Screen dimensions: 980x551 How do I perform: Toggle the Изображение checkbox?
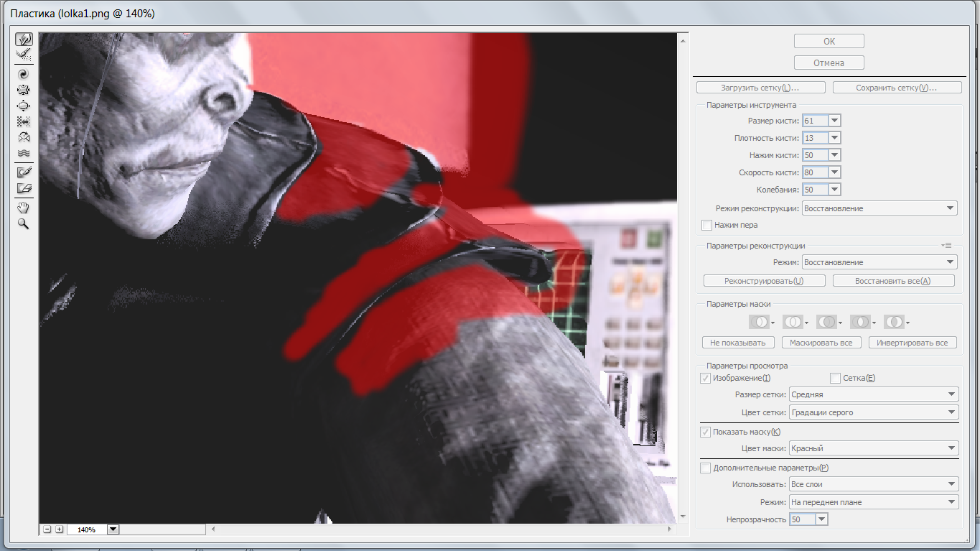tap(705, 378)
